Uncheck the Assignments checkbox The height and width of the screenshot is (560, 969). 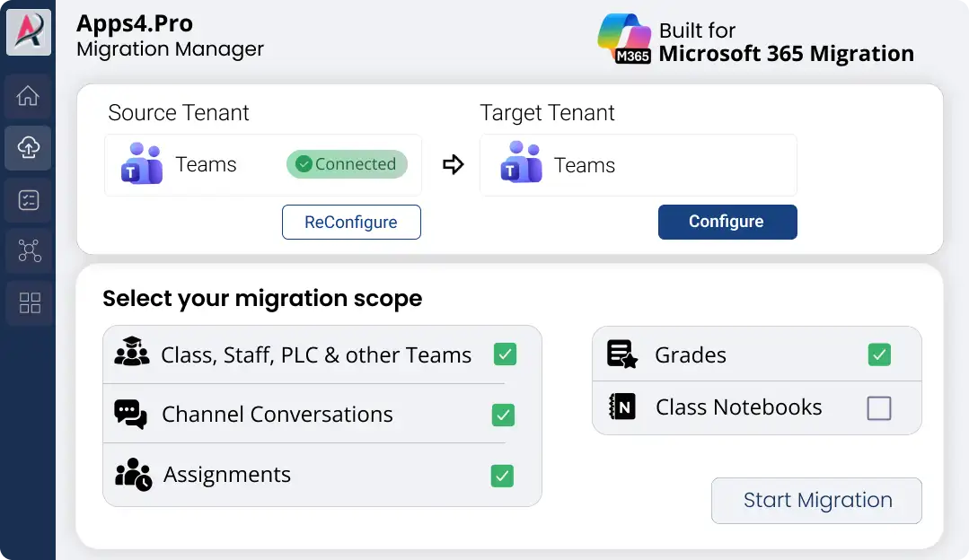click(x=502, y=476)
